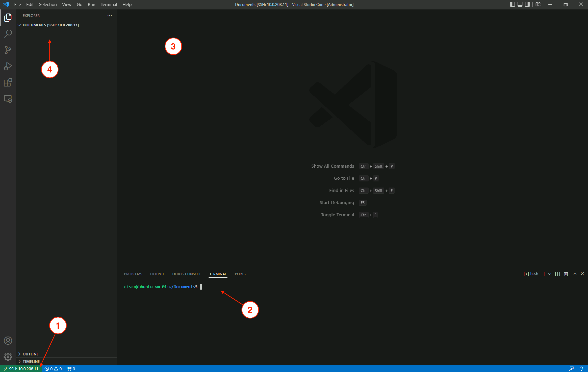Close the terminal panel
The height and width of the screenshot is (372, 588).
[582, 274]
